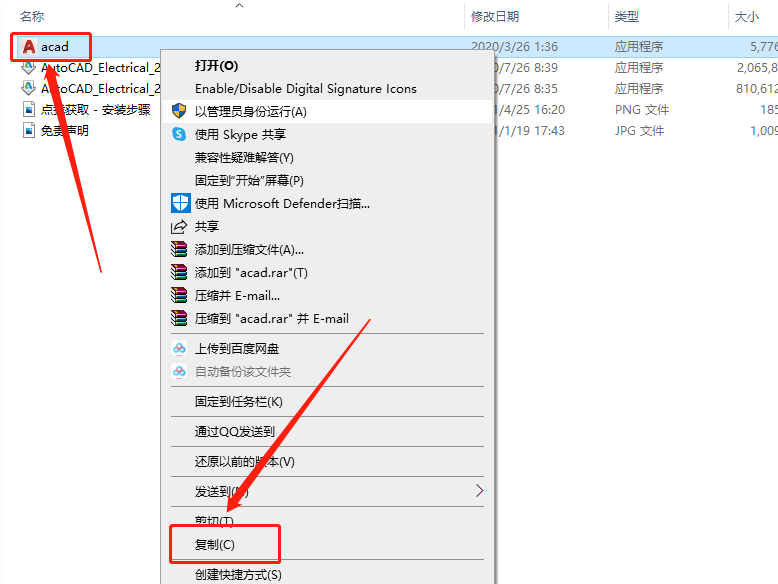Click the WinRAR icon beside 压缩并 E-mail...
Image resolution: width=778 pixels, height=584 pixels.
(179, 295)
